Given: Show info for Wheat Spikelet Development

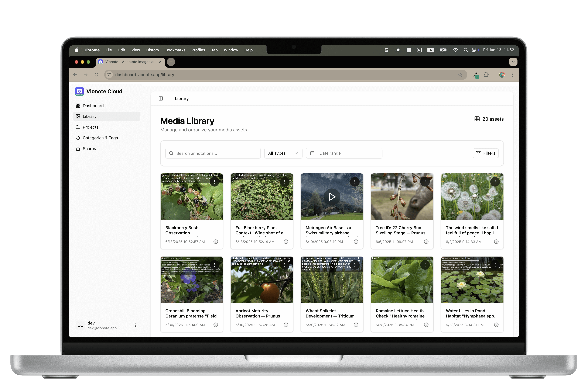Looking at the screenshot, I should click(x=356, y=325).
